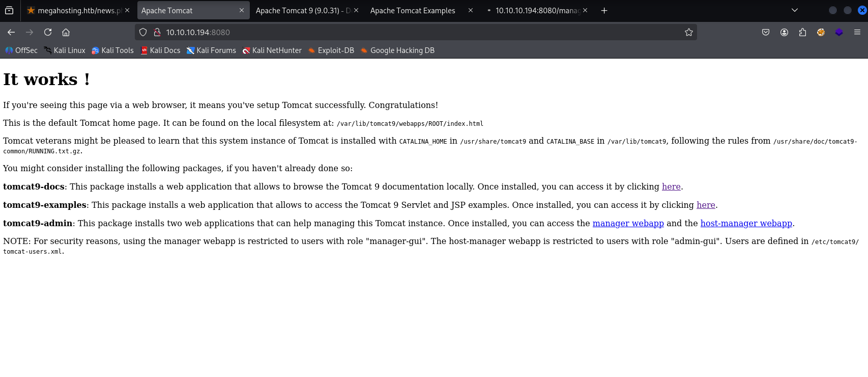
Task: Go back to the previous page
Action: point(11,32)
